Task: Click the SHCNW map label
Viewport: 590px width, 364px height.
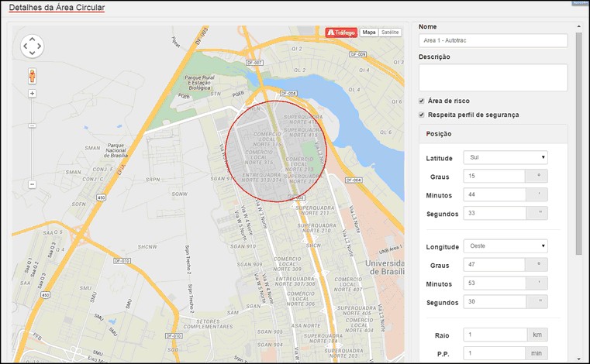Action: click(x=147, y=247)
